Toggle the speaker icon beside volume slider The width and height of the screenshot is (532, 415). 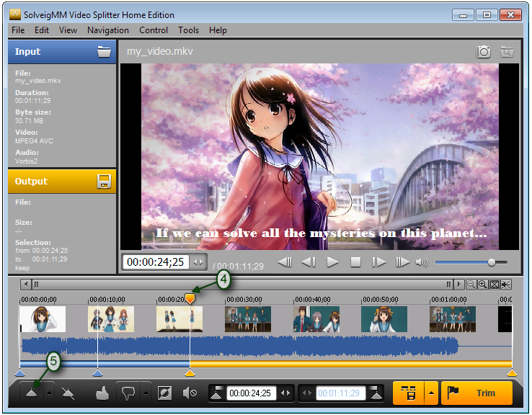(x=422, y=262)
